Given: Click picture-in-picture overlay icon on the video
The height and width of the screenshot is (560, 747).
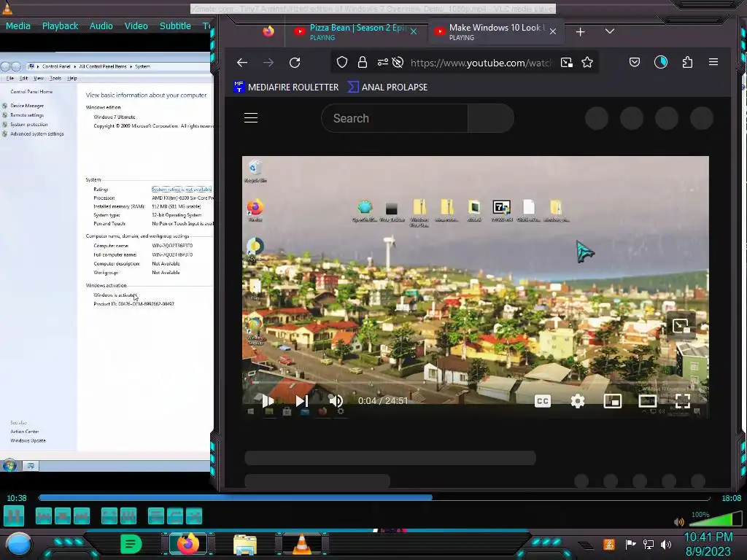Looking at the screenshot, I should (x=681, y=325).
